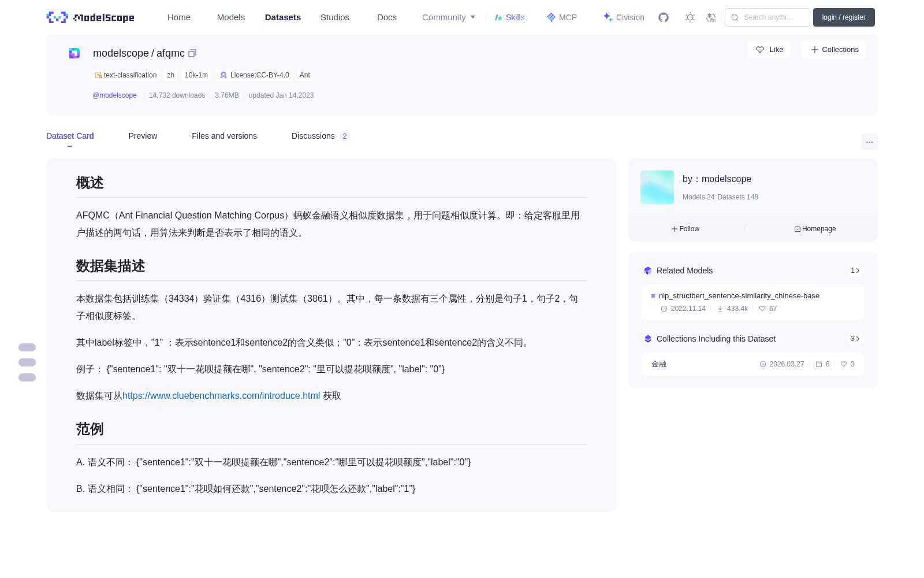The height and width of the screenshot is (578, 924).
Task: Click the updated Jan 14,2023 text
Action: coord(281,95)
